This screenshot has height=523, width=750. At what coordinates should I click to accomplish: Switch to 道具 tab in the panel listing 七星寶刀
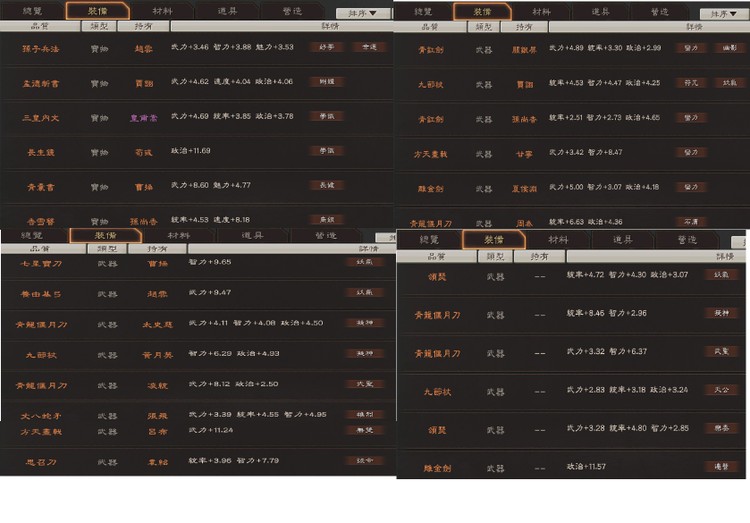click(252, 235)
